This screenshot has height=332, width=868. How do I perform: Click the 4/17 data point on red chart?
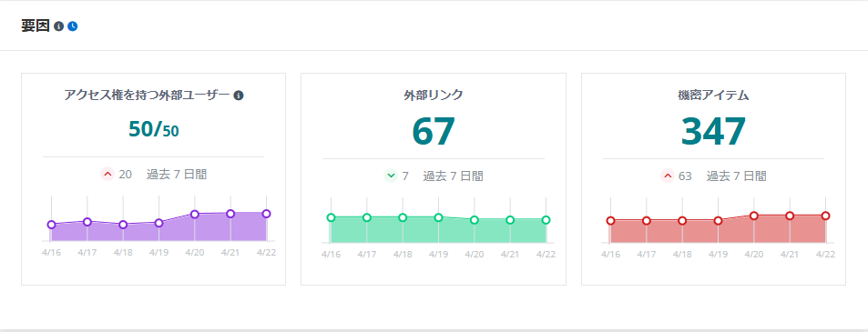coord(647,221)
